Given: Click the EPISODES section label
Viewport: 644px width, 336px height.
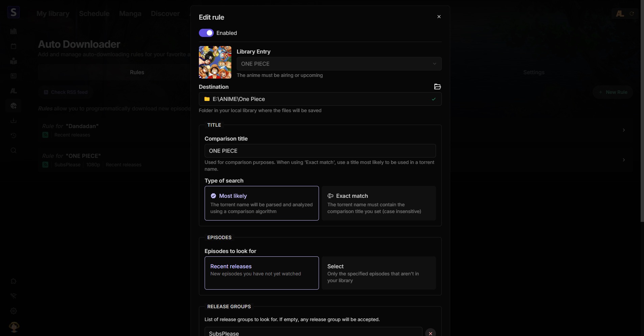Looking at the screenshot, I should click(x=220, y=237).
